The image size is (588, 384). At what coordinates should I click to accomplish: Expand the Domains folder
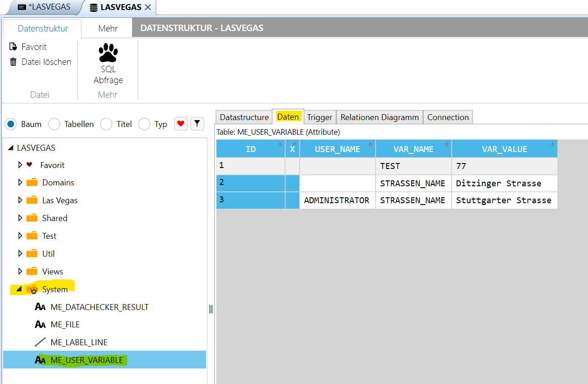click(x=20, y=182)
